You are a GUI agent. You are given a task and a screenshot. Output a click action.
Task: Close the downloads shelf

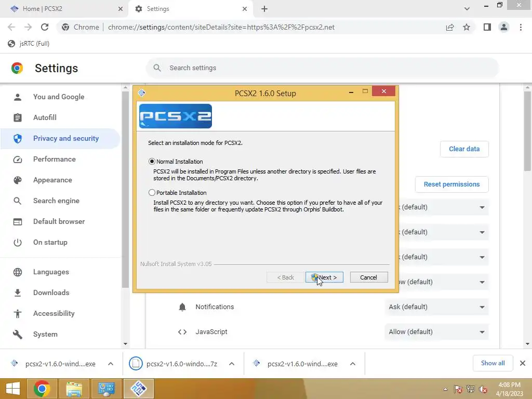(523, 363)
